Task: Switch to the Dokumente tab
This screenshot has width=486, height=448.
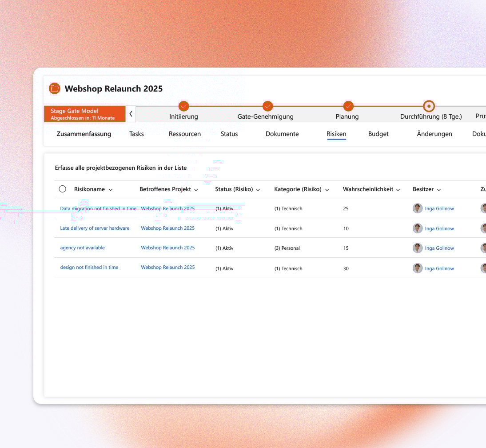Action: 282,134
